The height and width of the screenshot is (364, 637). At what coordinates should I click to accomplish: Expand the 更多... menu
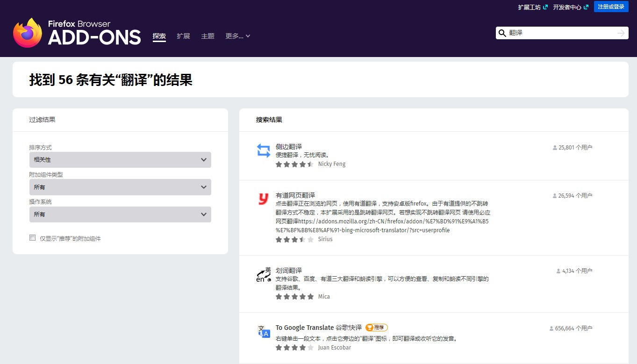pos(237,36)
